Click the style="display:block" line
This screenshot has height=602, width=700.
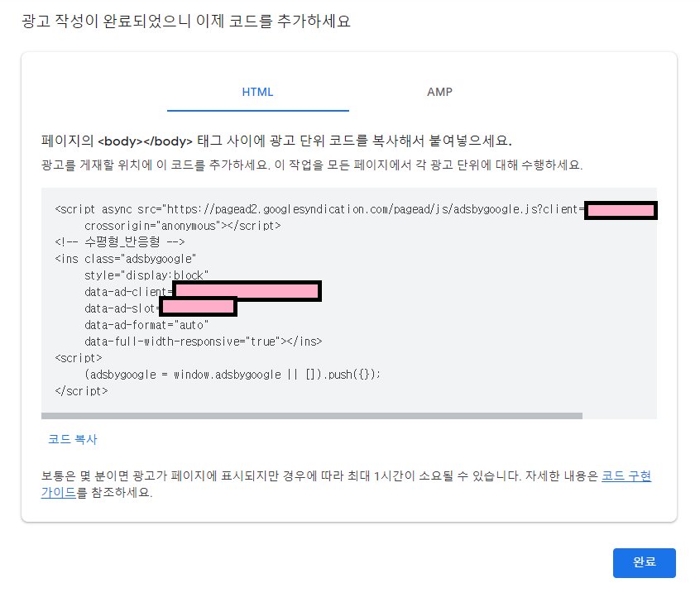(146, 275)
